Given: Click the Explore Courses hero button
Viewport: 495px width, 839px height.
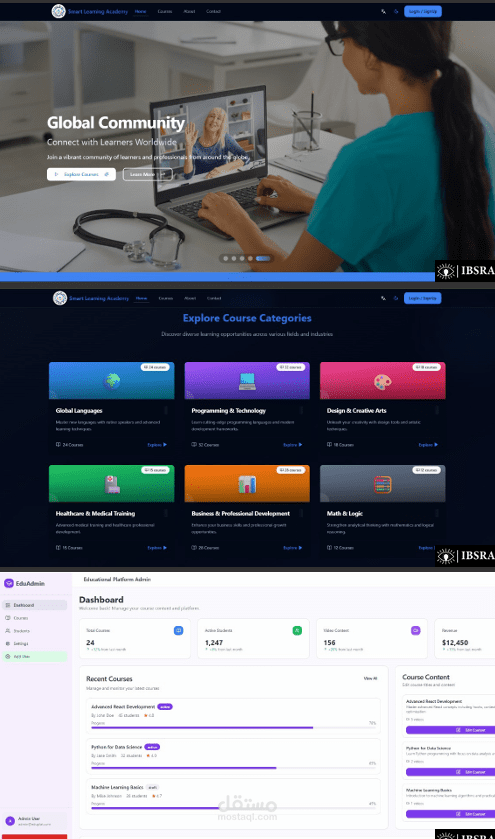Looking at the screenshot, I should pyautogui.click(x=81, y=174).
